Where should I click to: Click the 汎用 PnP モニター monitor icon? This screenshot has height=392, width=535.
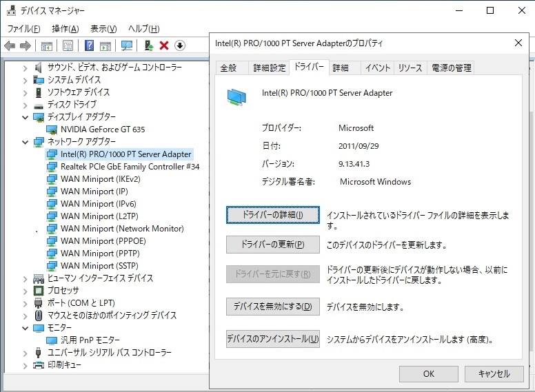(52, 340)
